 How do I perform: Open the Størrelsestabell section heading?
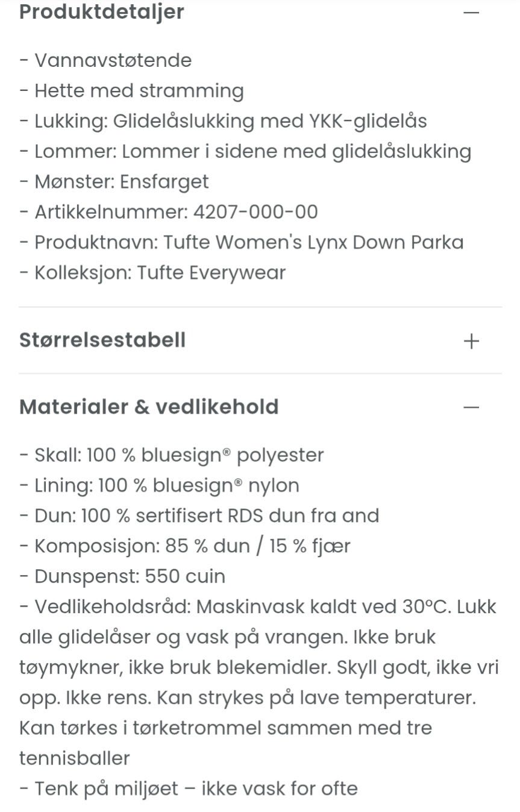click(102, 340)
